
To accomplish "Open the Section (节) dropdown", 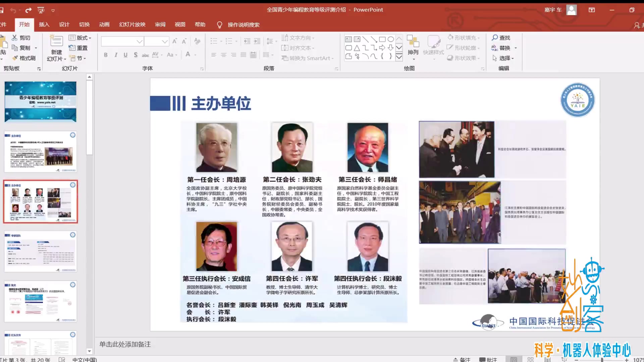I will click(x=78, y=58).
